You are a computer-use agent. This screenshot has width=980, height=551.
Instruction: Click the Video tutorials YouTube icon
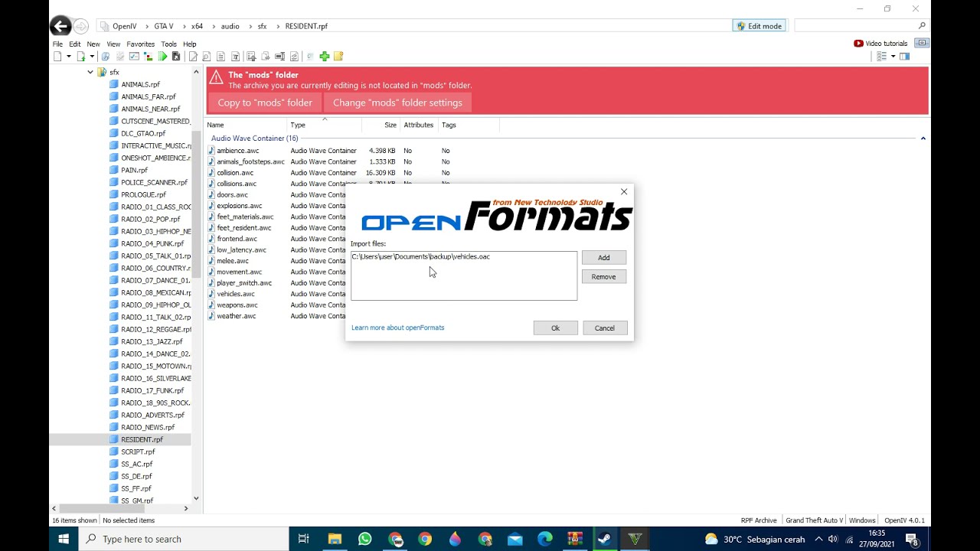coord(858,44)
